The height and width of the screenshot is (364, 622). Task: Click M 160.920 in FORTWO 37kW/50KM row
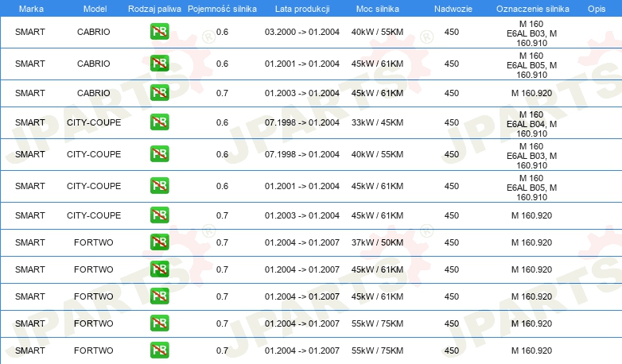click(531, 242)
